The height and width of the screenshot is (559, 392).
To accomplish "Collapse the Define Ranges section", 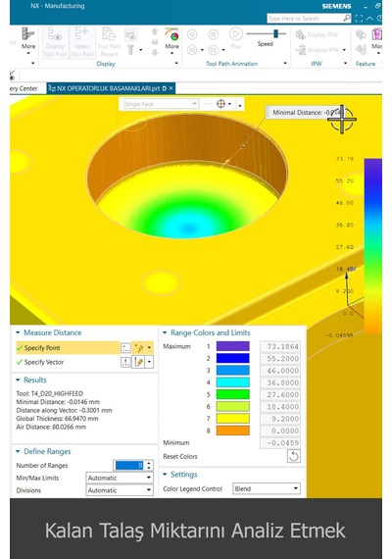I will click(x=18, y=451).
